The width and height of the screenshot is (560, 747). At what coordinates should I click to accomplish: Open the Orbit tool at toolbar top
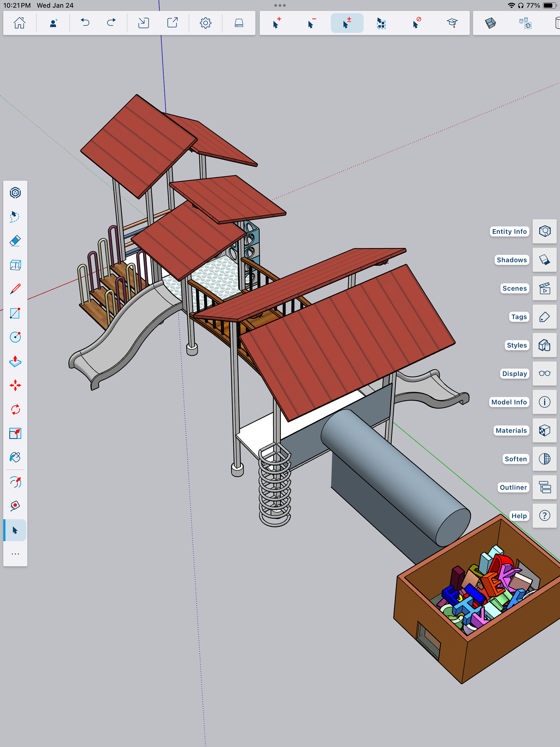coord(15,193)
